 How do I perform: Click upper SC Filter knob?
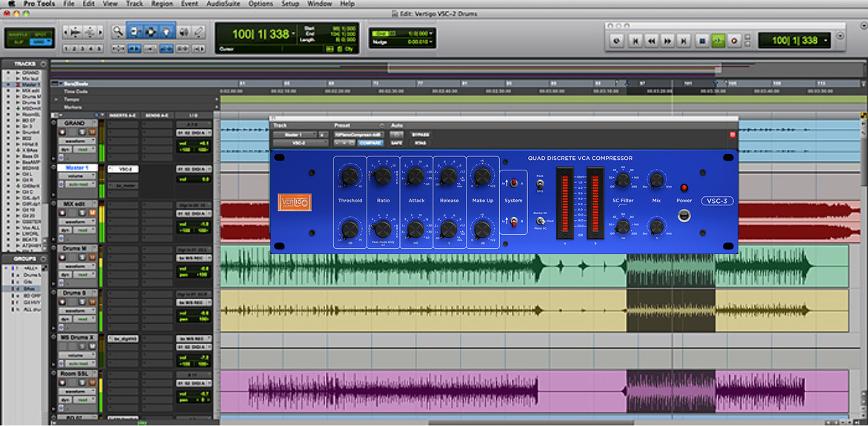tap(623, 179)
